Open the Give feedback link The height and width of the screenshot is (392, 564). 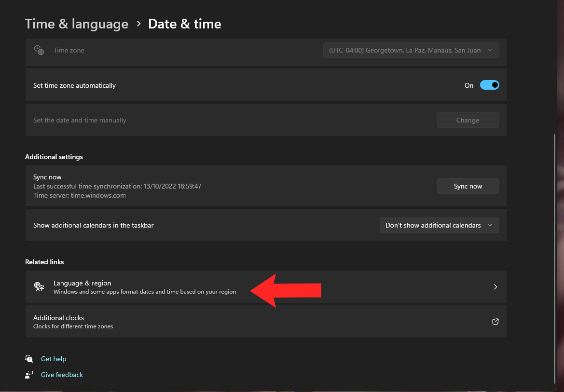[x=62, y=375]
